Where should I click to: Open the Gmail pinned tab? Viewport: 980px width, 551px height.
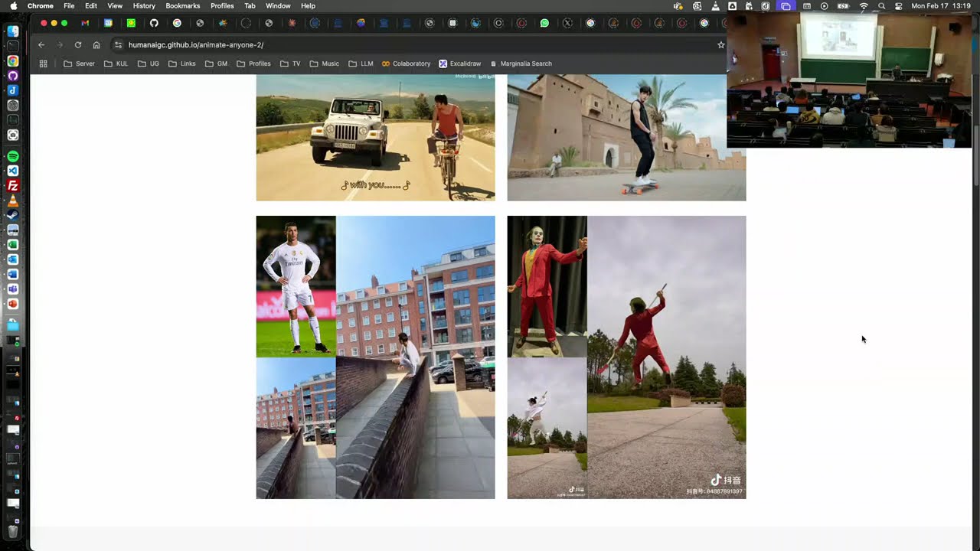pyautogui.click(x=85, y=23)
